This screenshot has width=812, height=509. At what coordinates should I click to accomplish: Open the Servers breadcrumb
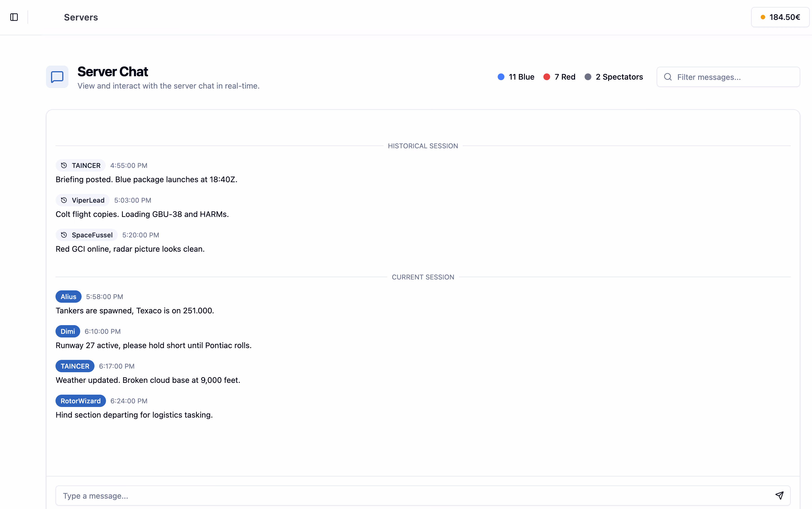(x=81, y=17)
